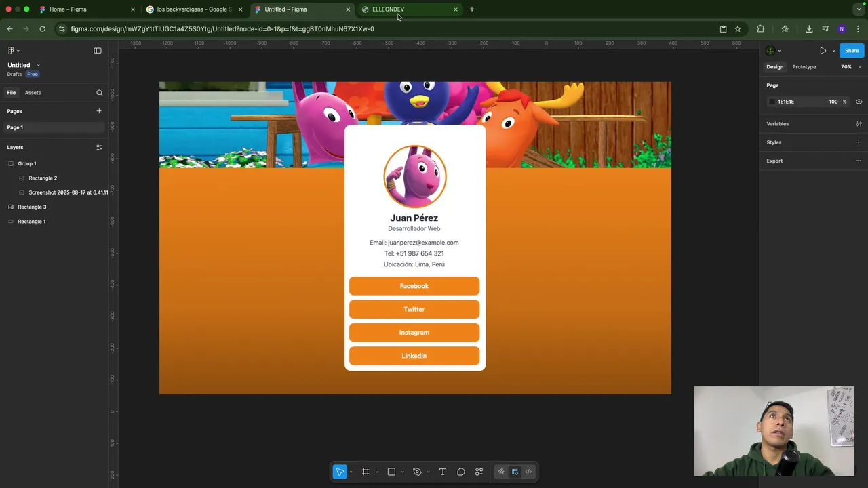Switch to Draw mode in toolbar
Image resolution: width=868 pixels, height=488 pixels.
coord(501,472)
